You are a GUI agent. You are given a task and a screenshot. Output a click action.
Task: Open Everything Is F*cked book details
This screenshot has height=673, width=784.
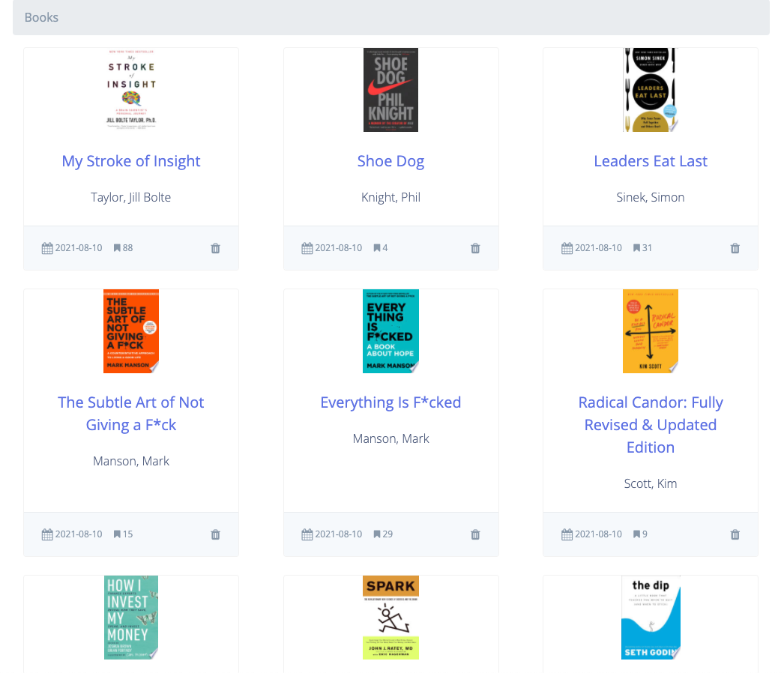391,402
